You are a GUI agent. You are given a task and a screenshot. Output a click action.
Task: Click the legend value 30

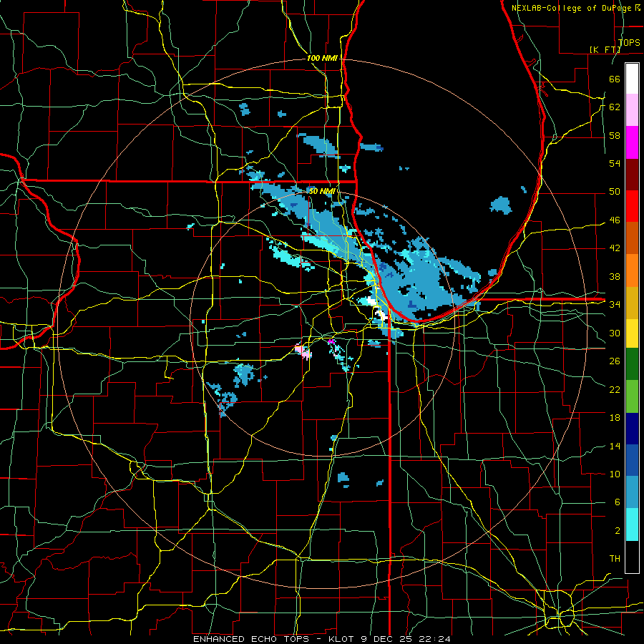tap(615, 333)
